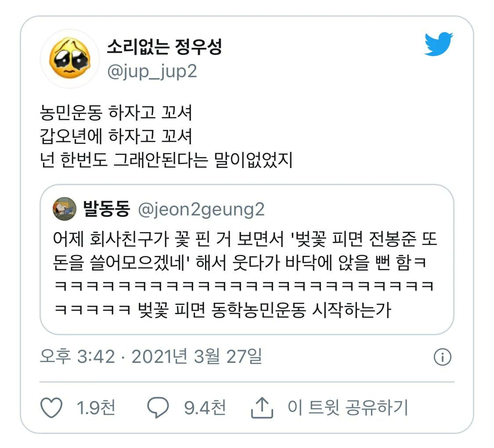Screen dimensions: 494x448
Task: Open the crying emoji profile picture
Action: pos(70,58)
